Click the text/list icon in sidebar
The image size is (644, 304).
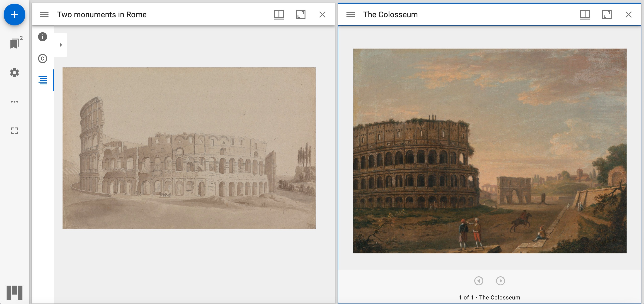coord(42,80)
